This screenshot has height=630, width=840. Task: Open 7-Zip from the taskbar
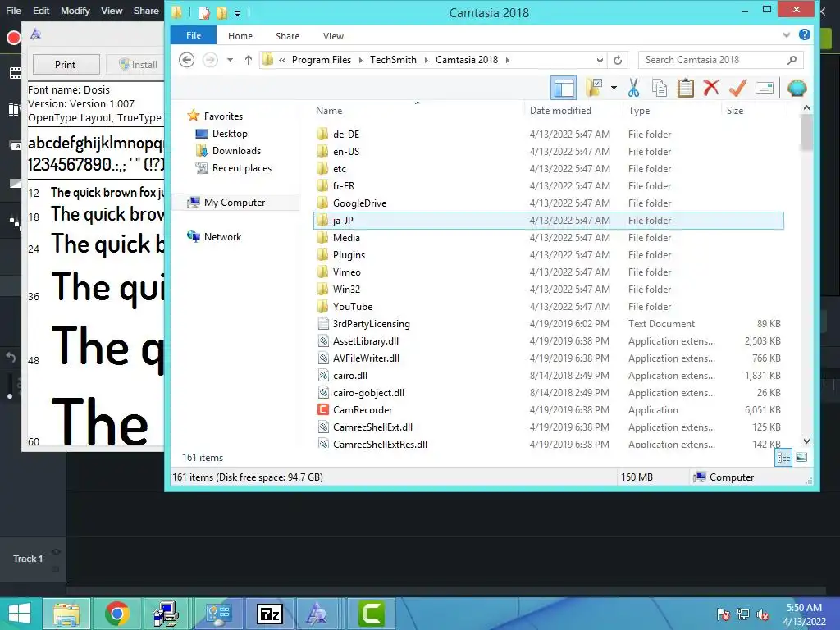click(269, 614)
